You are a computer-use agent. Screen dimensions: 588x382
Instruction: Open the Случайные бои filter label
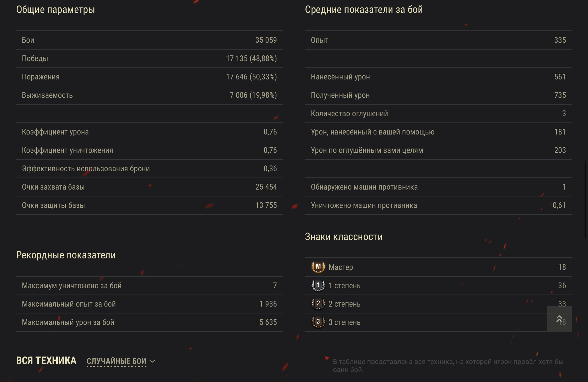[116, 361]
